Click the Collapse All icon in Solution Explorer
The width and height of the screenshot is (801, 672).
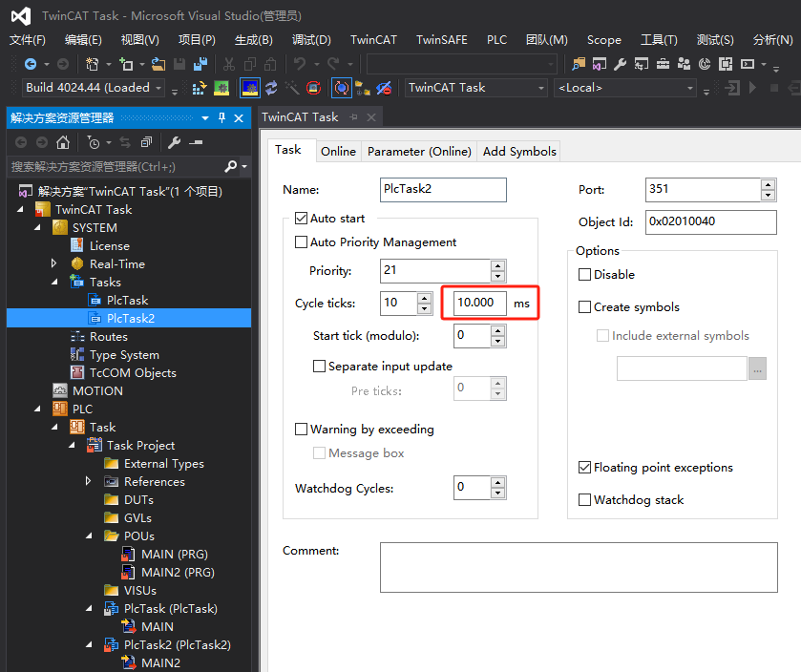[146, 142]
